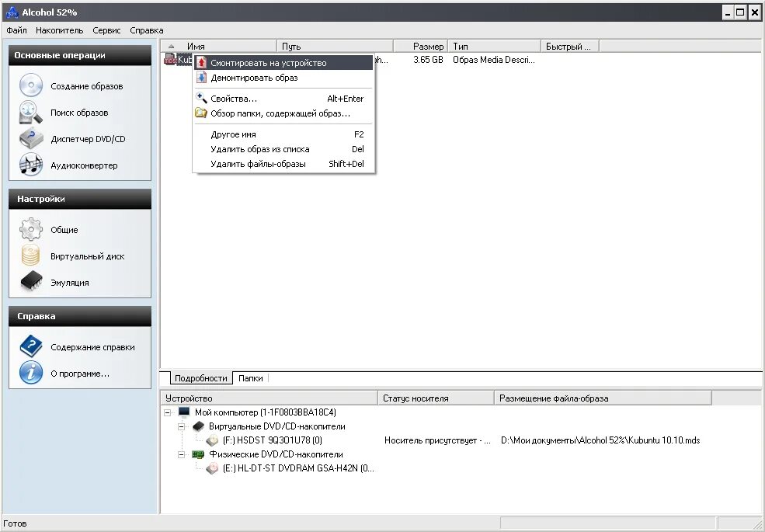Click the Статус носителя column header
This screenshot has height=532, width=765.
436,398
